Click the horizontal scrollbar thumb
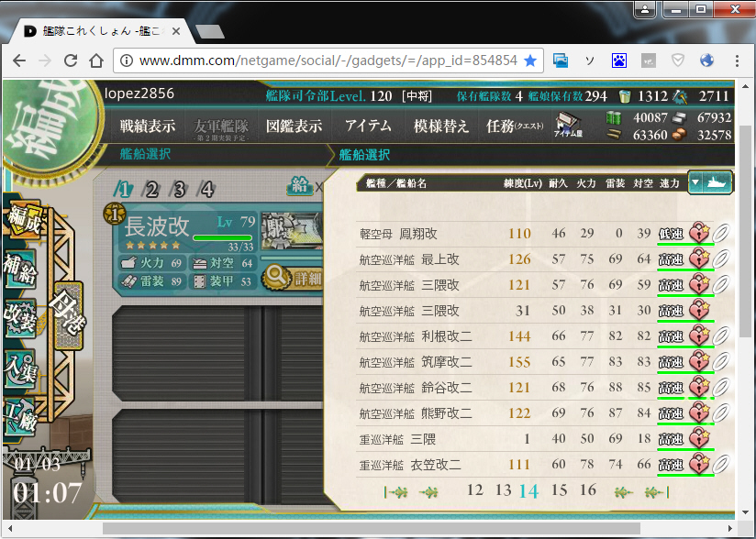The height and width of the screenshot is (539, 756). coord(372,528)
